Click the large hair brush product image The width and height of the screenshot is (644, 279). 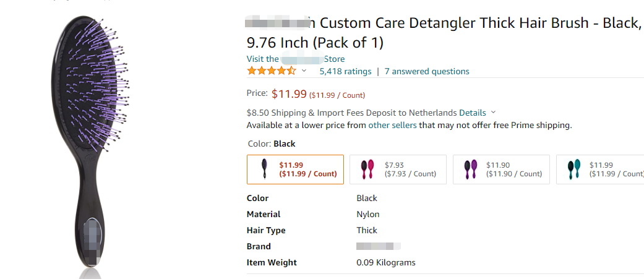[x=91, y=142]
